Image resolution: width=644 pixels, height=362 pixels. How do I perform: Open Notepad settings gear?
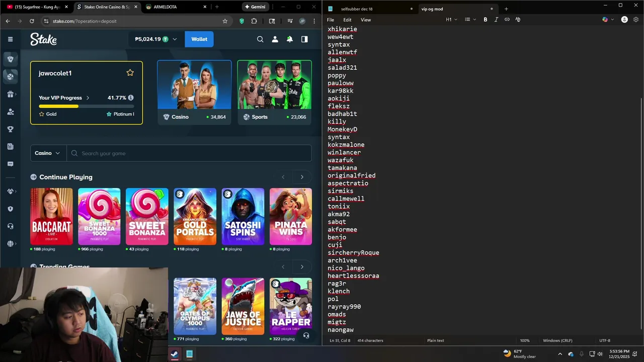(636, 20)
